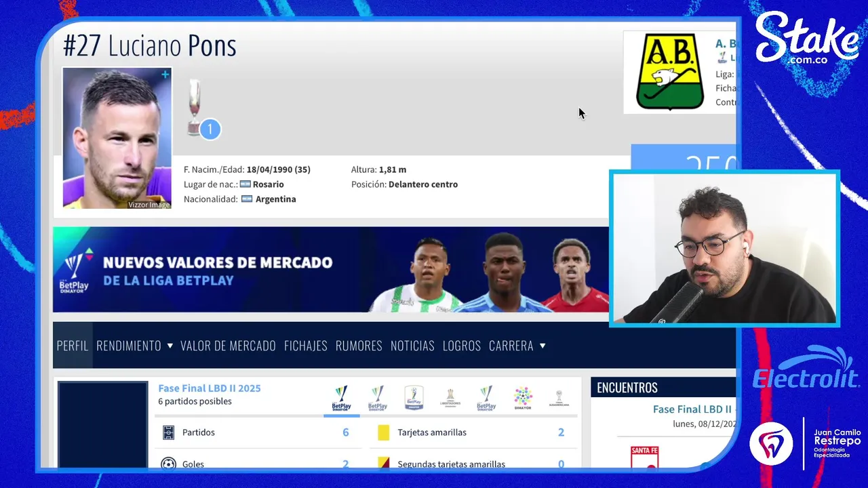Click the Goles football icon
The image size is (868, 488).
click(x=169, y=464)
